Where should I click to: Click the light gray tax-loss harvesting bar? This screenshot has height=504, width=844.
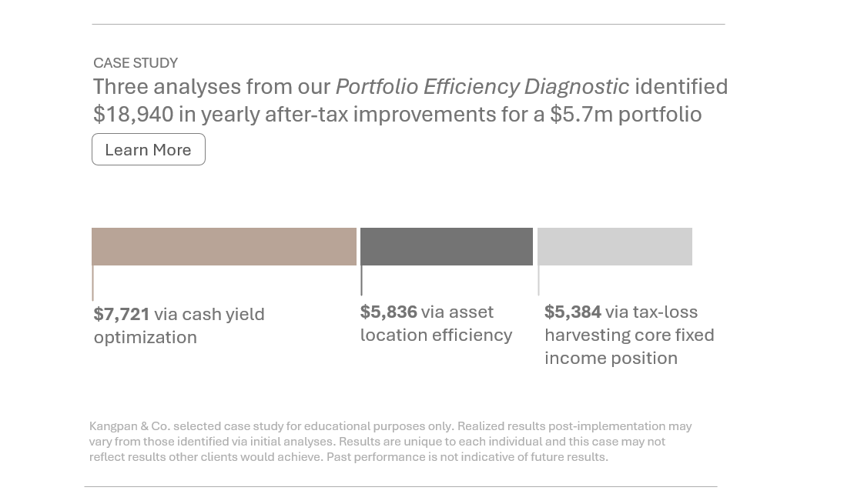click(615, 246)
